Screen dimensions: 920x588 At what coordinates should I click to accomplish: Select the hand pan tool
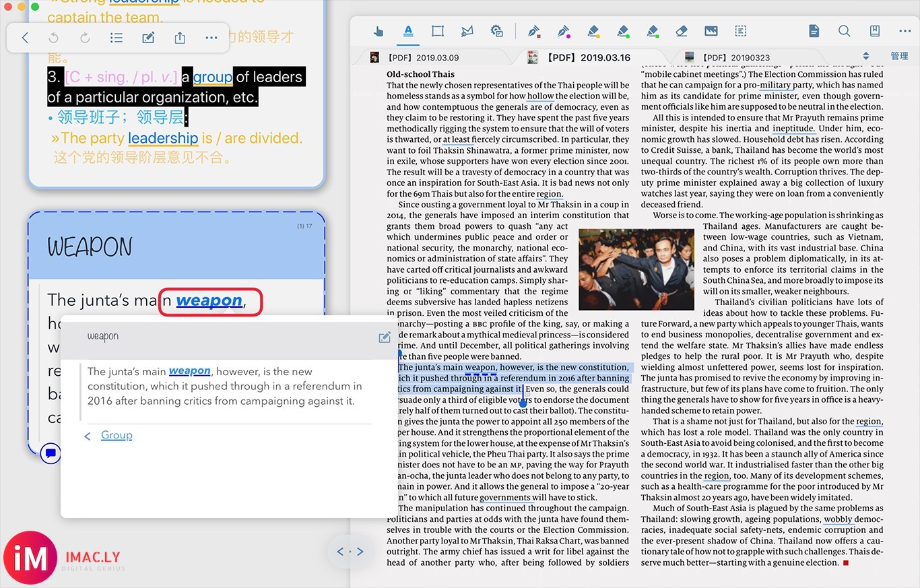point(379,31)
